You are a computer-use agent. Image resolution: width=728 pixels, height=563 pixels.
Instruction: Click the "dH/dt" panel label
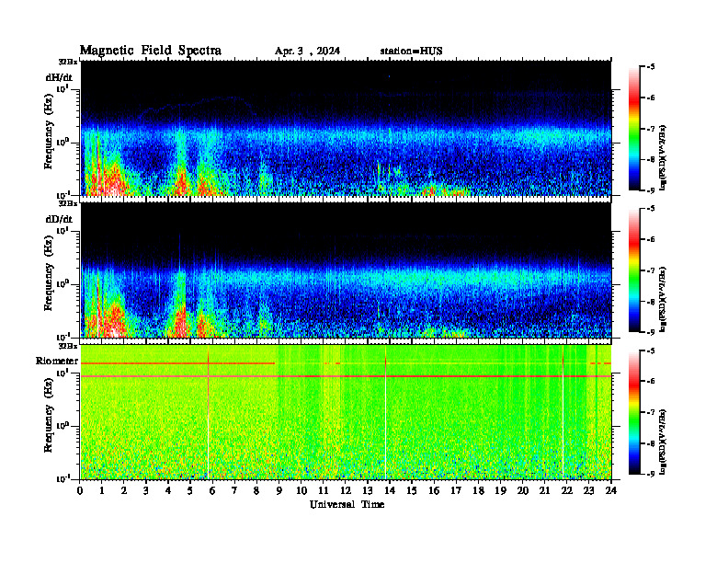point(59,77)
